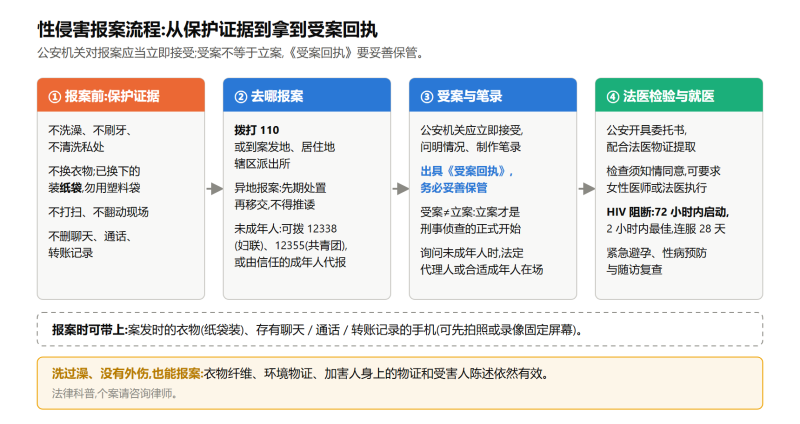Screen dimensions: 800x424
Task: Select the item '紧急避孕、性病预防与随访复查'
Action: coord(657,261)
